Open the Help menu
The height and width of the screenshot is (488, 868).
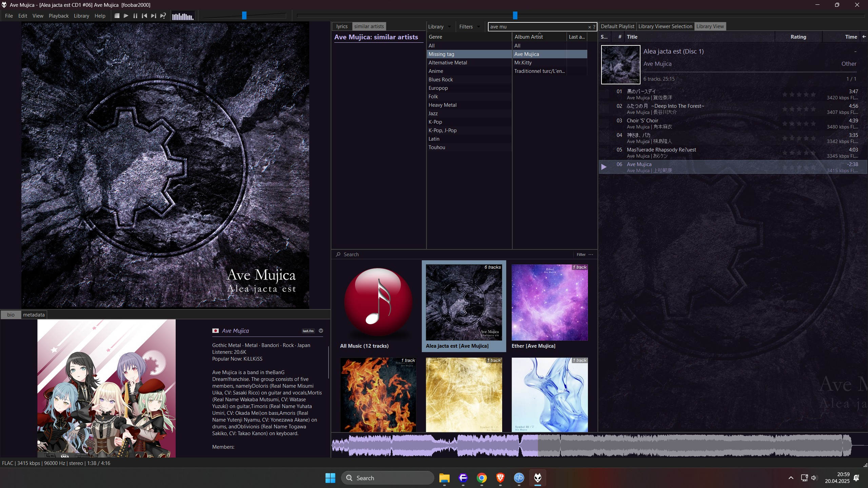coord(100,16)
